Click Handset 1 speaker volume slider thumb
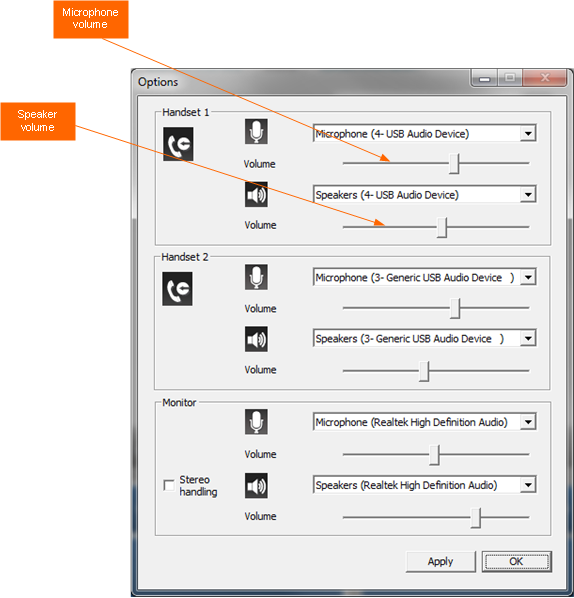The height and width of the screenshot is (598, 574). 442,227
